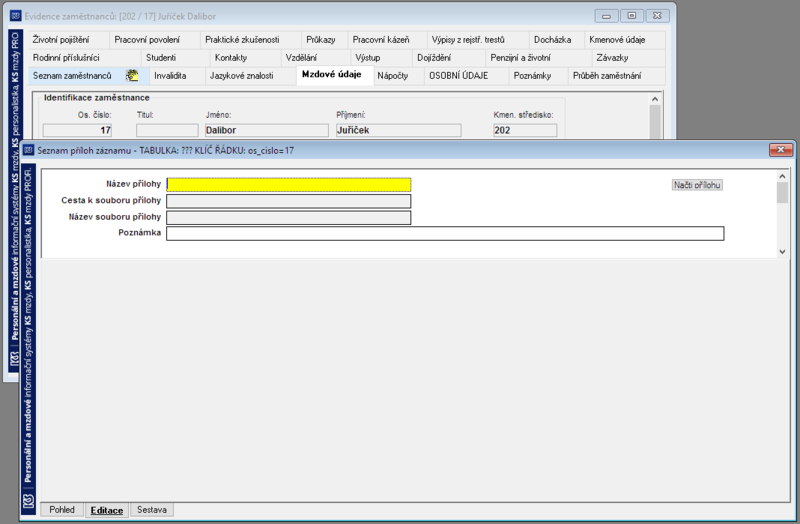Click the attachment dialog title bar icon
The image size is (800, 524).
(x=29, y=150)
